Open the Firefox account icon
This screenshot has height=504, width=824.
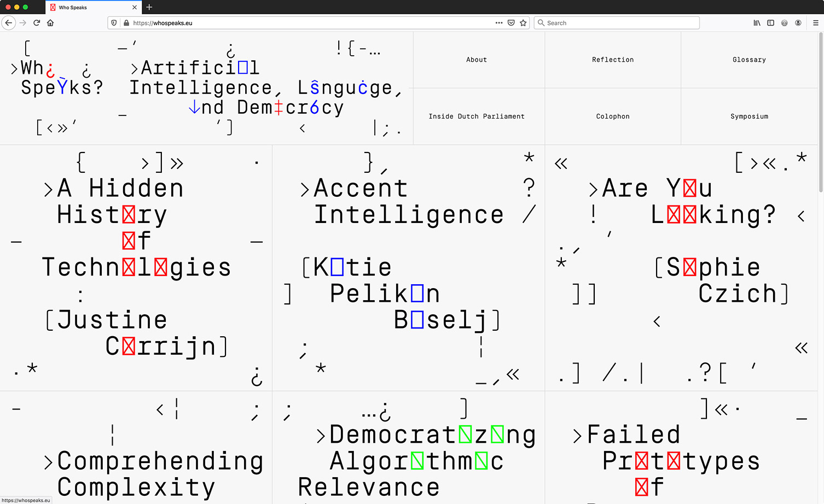(x=798, y=23)
